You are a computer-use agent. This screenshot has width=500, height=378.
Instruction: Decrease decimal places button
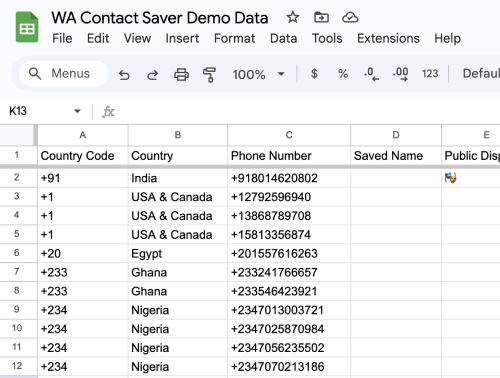point(371,74)
